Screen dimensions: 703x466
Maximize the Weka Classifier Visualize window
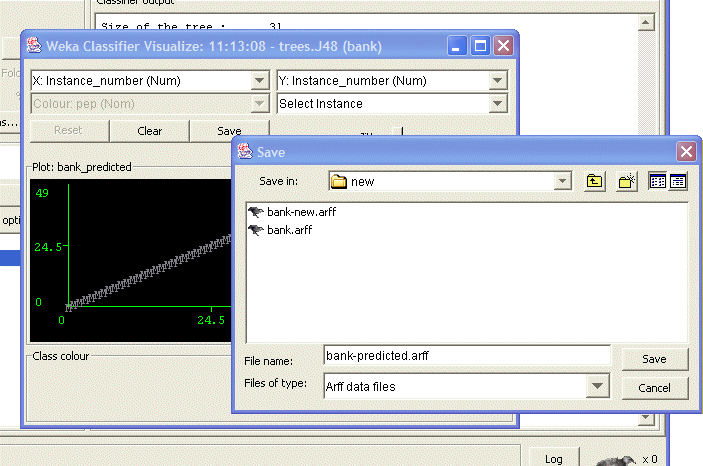pos(480,46)
